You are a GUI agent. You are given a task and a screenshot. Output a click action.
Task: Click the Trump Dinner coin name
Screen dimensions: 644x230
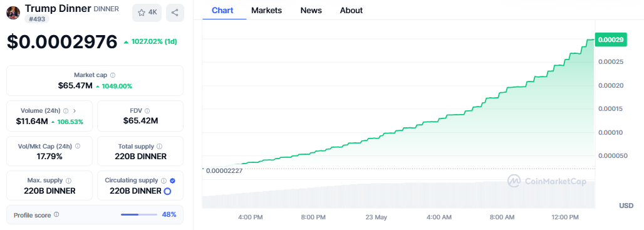click(58, 8)
